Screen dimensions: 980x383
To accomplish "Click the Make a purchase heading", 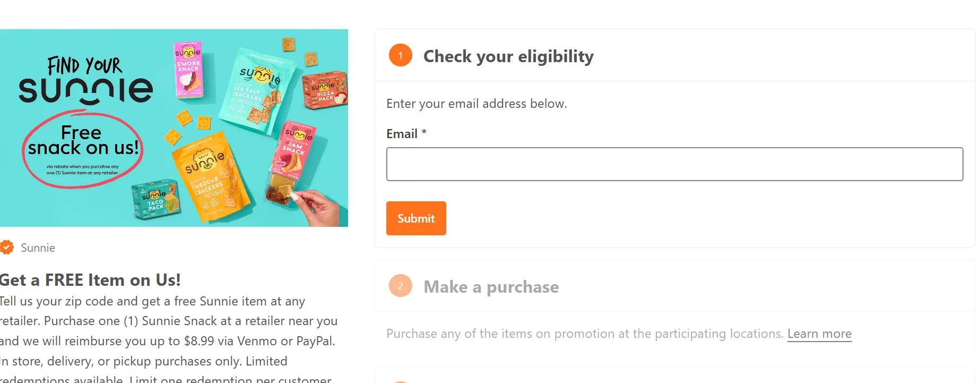I will [491, 287].
